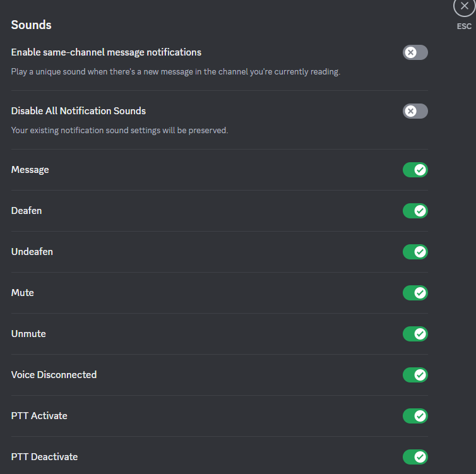Viewport: 476px width, 474px height.
Task: Turn on Disable All Notification Sounds switch
Action: pyautogui.click(x=415, y=111)
